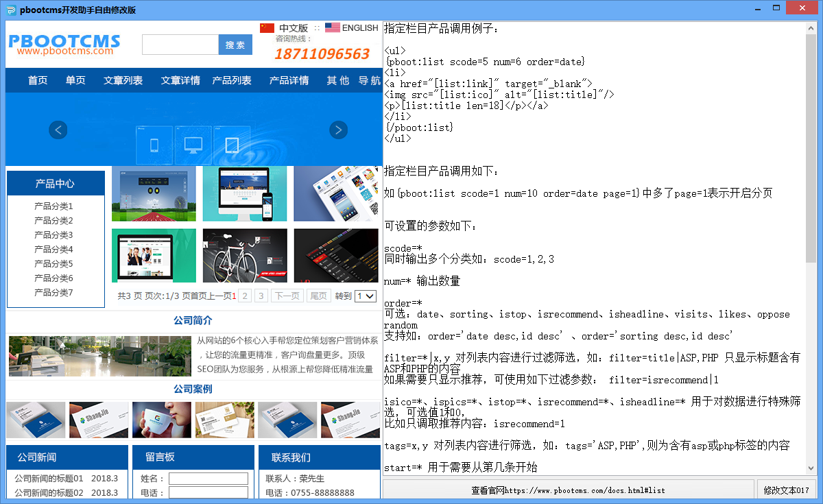Select the American flag icon for ENGLISH
The height and width of the screenshot is (504, 823).
click(x=333, y=27)
